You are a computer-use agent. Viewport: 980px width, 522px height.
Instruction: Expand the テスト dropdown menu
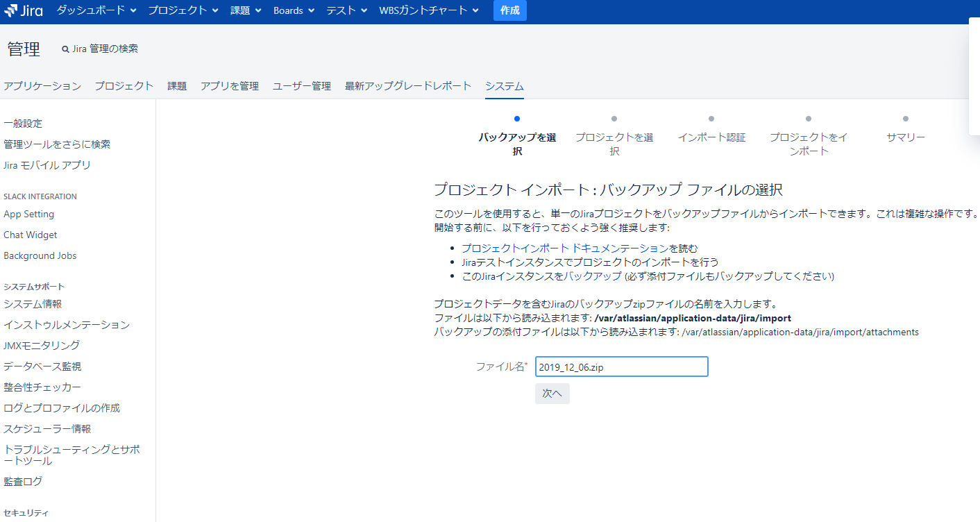(346, 10)
